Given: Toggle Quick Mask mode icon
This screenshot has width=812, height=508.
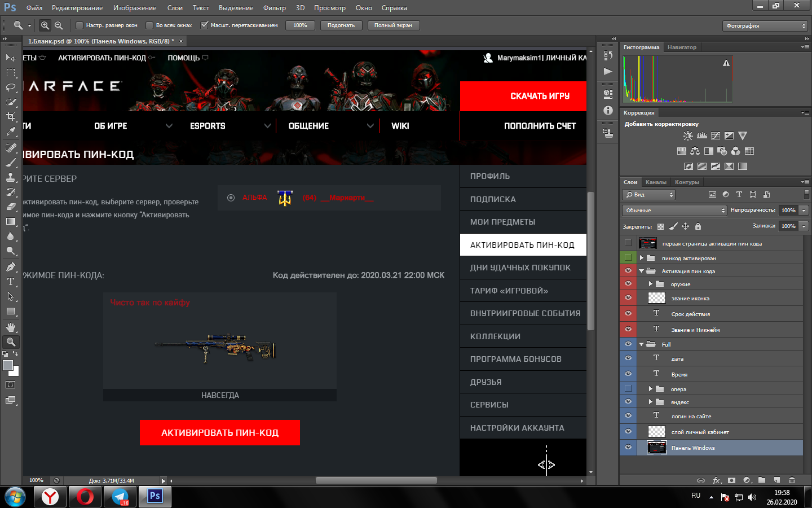Looking at the screenshot, I should click(11, 385).
